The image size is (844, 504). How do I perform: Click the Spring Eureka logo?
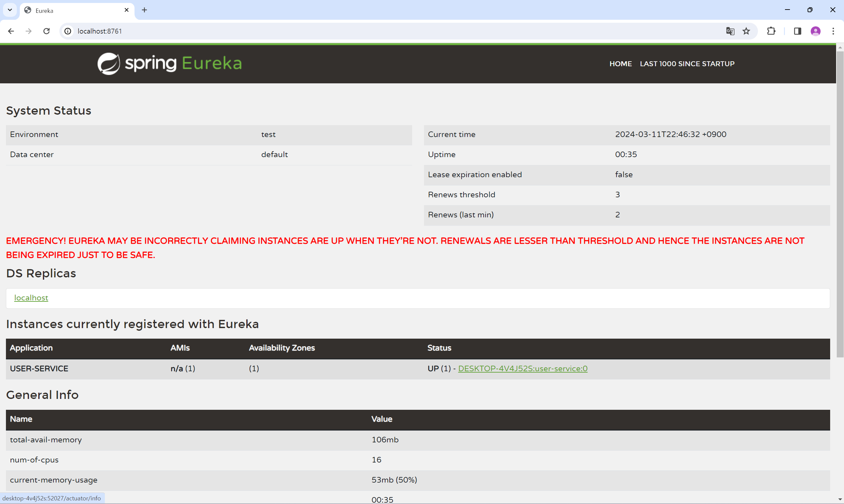169,64
